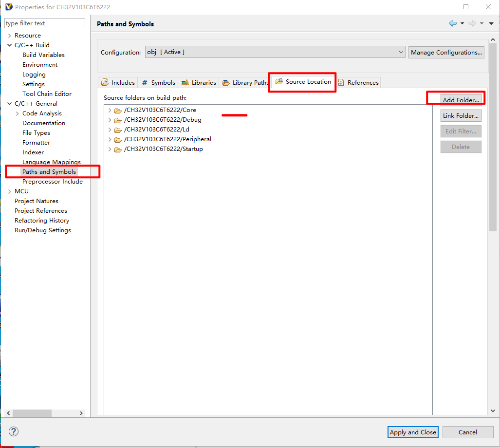
Task: Switch to the Includes tab
Action: tap(118, 82)
